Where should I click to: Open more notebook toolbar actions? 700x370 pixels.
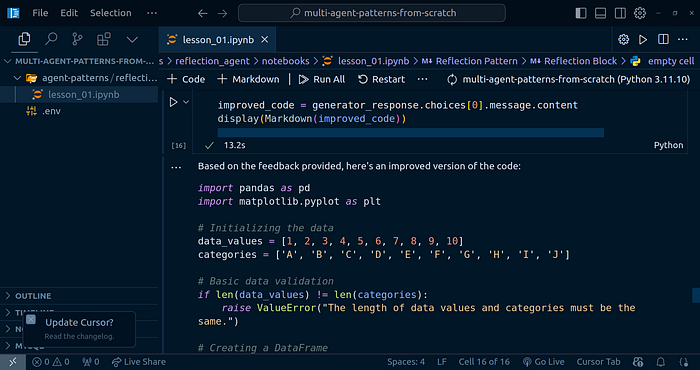click(x=422, y=79)
